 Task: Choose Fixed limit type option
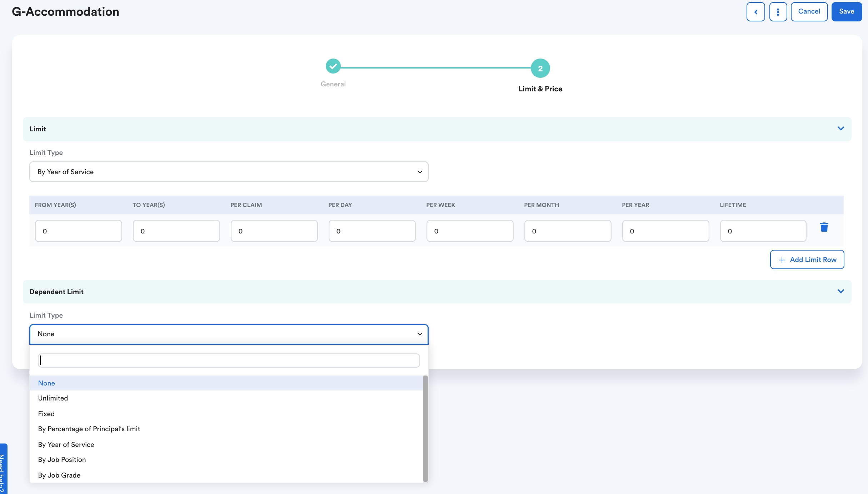tap(226, 414)
